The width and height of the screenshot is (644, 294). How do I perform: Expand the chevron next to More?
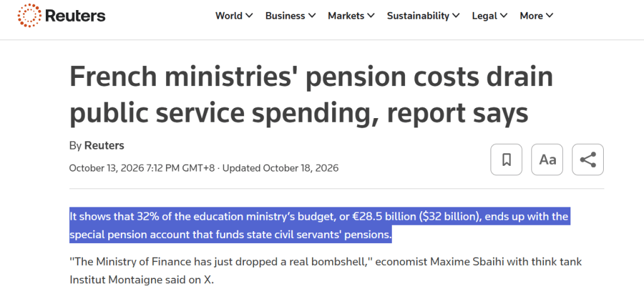tap(550, 16)
